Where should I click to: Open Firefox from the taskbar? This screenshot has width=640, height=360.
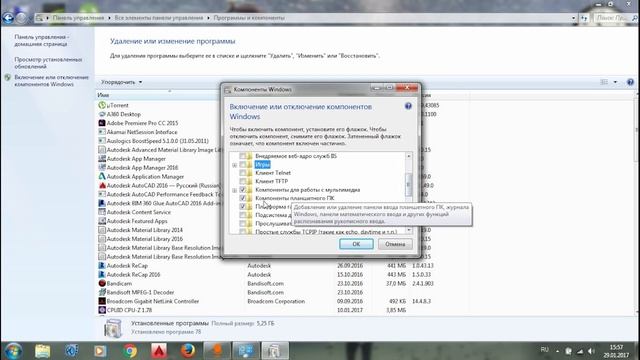point(188,351)
